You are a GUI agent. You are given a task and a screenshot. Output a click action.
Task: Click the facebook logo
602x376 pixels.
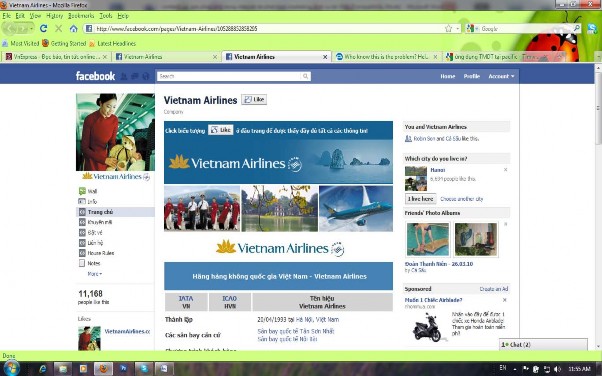(x=95, y=76)
